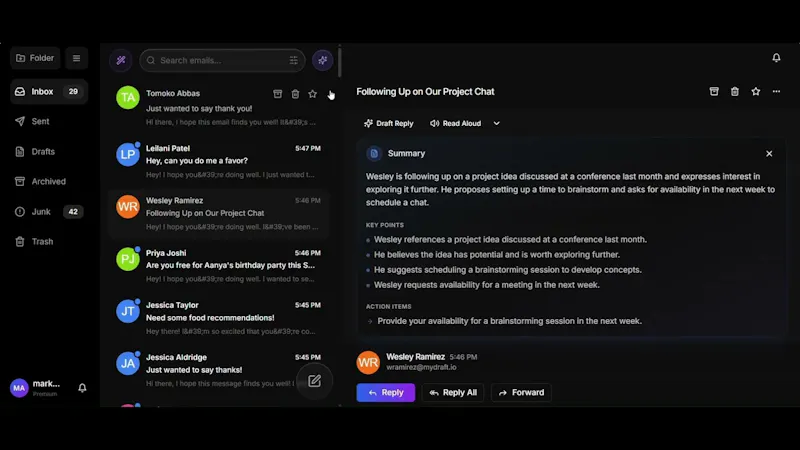Open Jessica Taylor food recommendations email
Viewport: 800px width, 450px height.
click(218, 318)
